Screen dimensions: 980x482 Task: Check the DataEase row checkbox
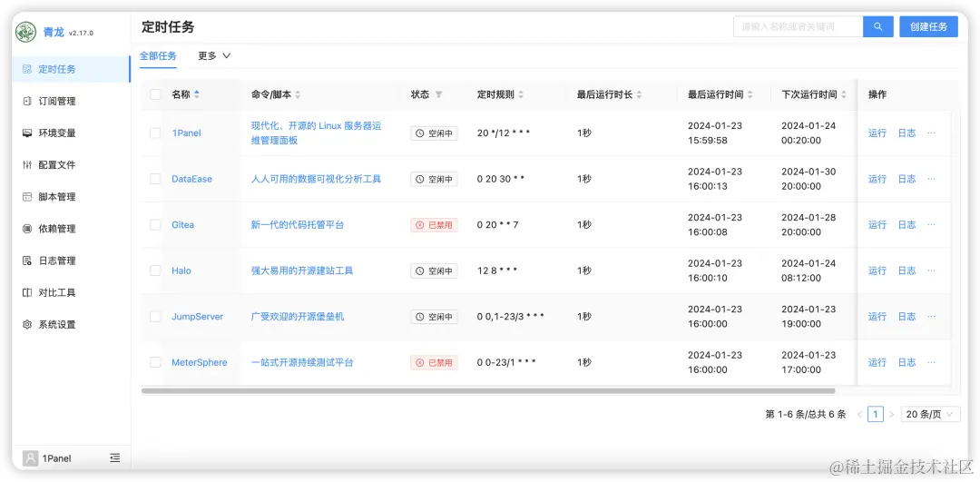coord(155,179)
